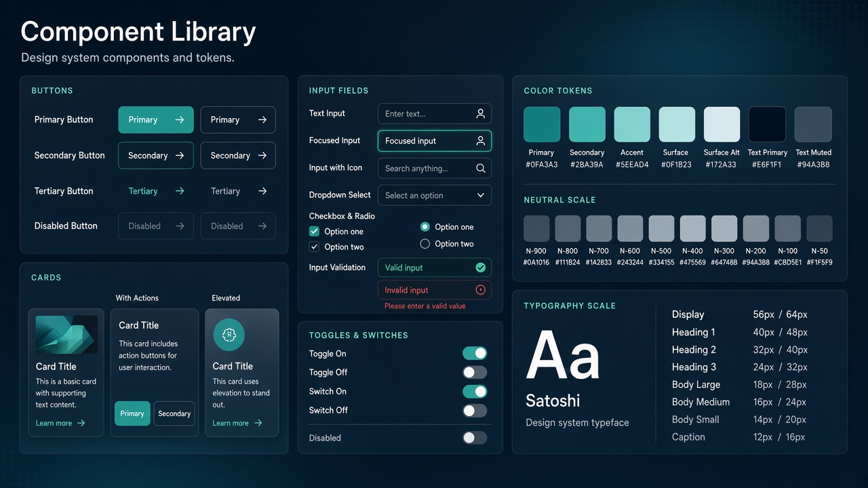Click the second Disabled button
The width and height of the screenshot is (868, 488).
click(x=238, y=226)
